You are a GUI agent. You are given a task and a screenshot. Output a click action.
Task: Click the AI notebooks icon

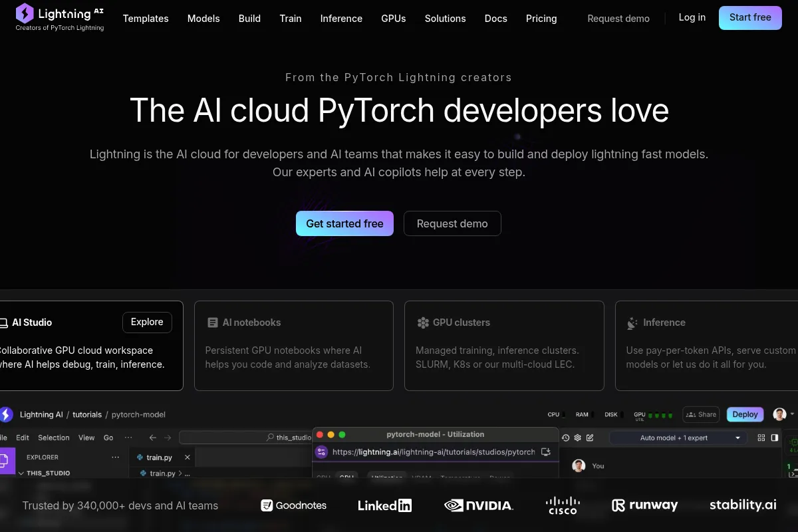(213, 323)
